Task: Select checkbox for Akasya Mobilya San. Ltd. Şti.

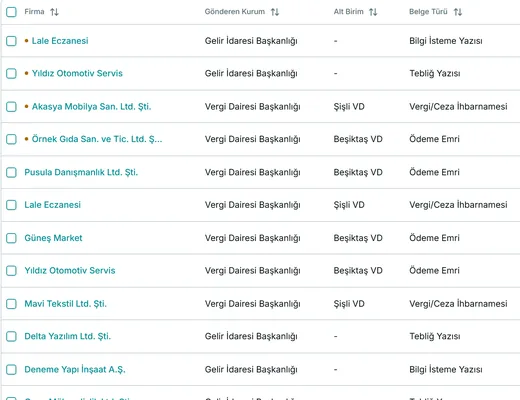Action: tap(11, 107)
